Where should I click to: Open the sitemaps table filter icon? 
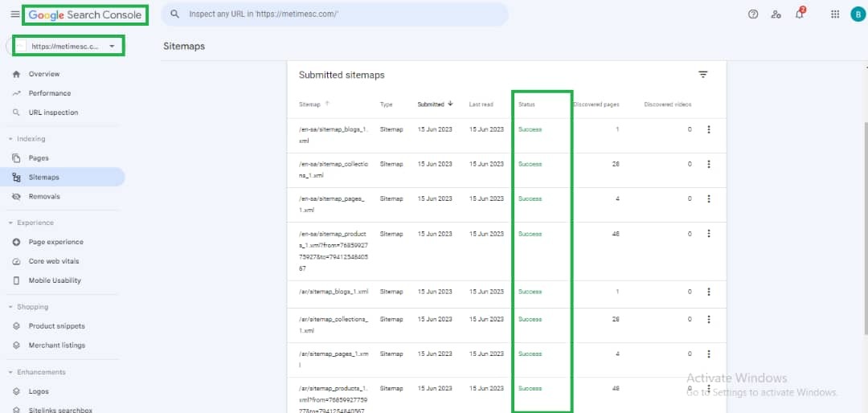703,75
